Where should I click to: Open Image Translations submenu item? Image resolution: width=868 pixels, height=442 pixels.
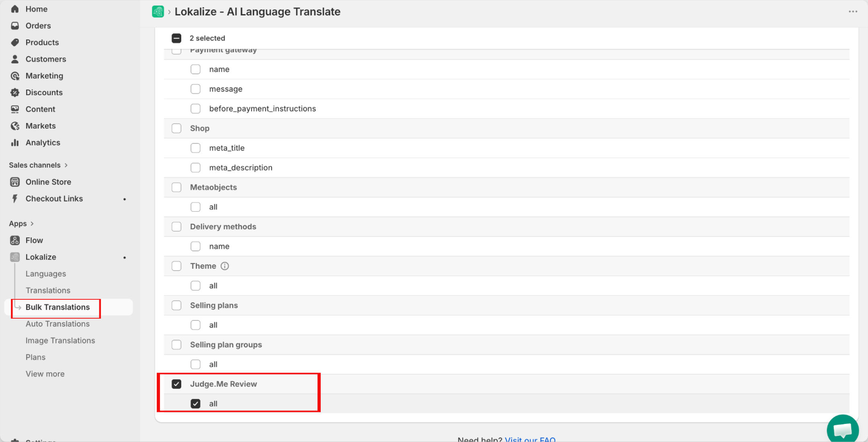pyautogui.click(x=60, y=340)
